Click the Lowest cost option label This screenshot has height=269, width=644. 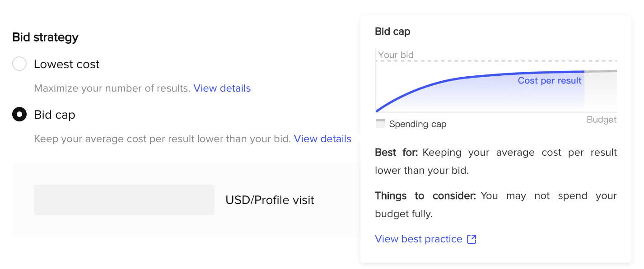point(66,64)
